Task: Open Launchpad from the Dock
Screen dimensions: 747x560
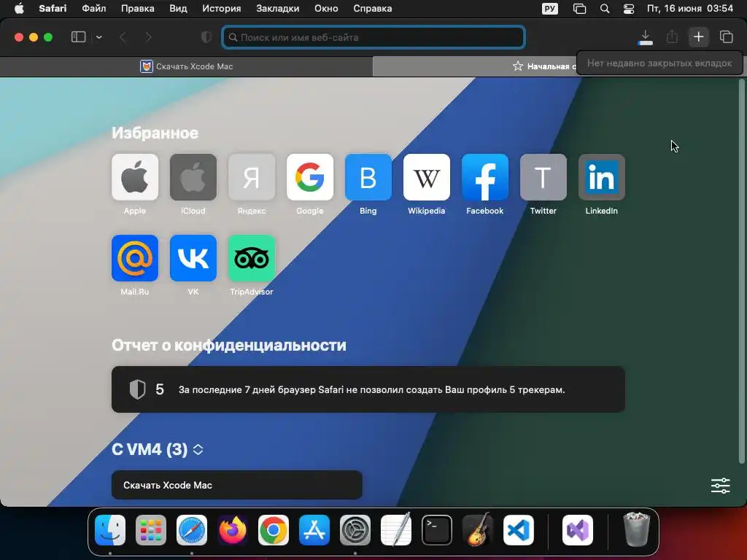Action: (151, 530)
